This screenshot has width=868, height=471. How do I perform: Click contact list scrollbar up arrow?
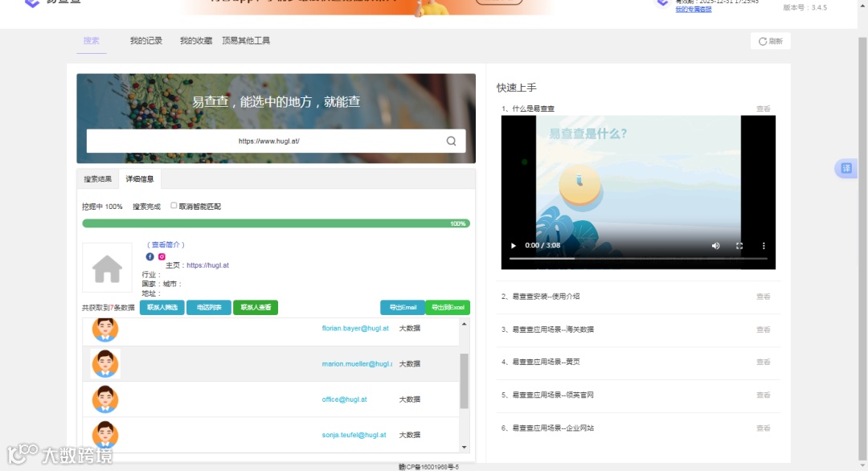464,324
